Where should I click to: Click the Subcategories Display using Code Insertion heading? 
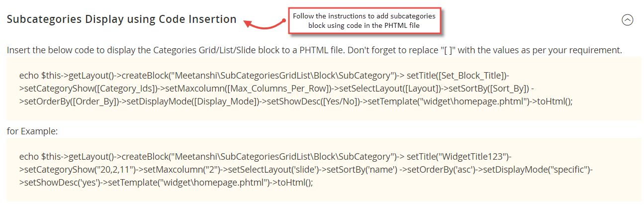(x=121, y=19)
